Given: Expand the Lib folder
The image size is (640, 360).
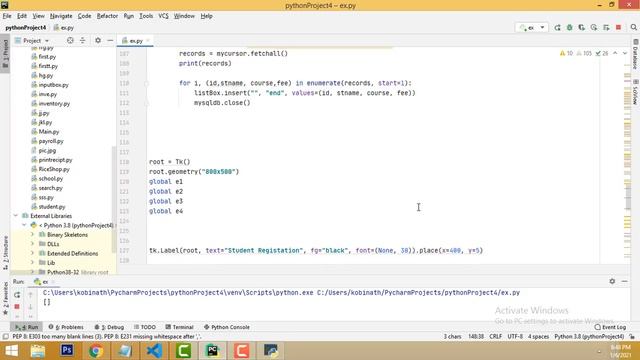Looking at the screenshot, I should (x=32, y=263).
